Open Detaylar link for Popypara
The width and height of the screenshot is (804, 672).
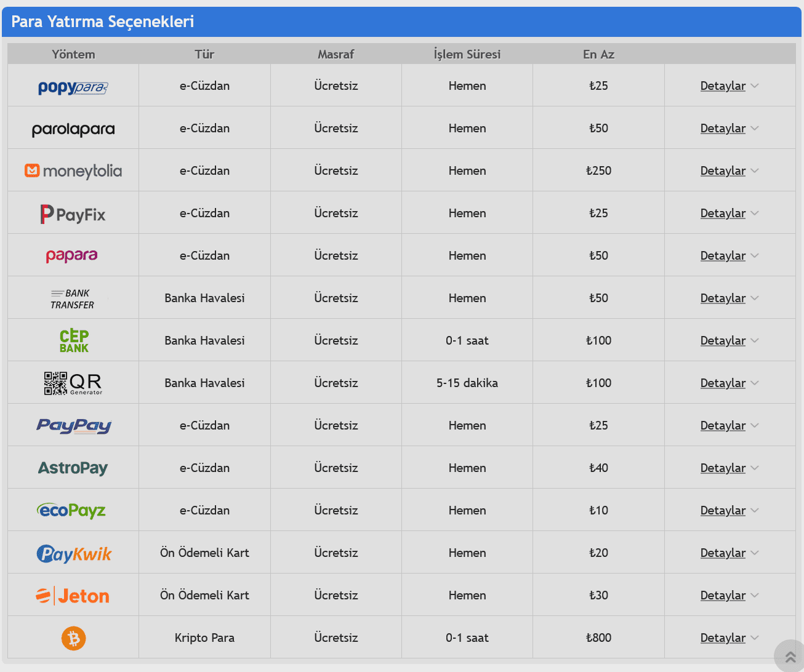(x=723, y=86)
